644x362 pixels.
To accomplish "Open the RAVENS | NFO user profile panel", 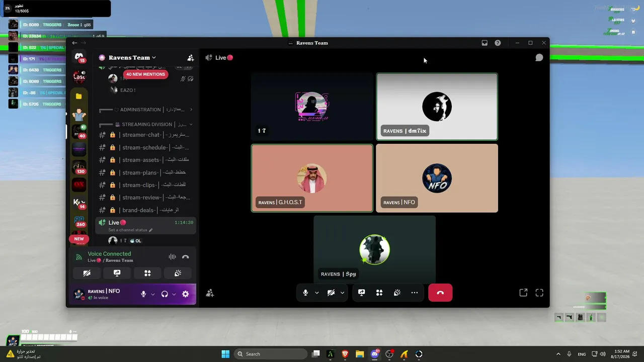I will tap(104, 294).
